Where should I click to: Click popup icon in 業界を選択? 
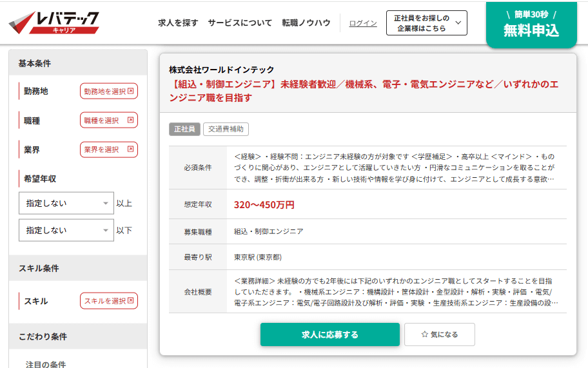[x=130, y=149]
